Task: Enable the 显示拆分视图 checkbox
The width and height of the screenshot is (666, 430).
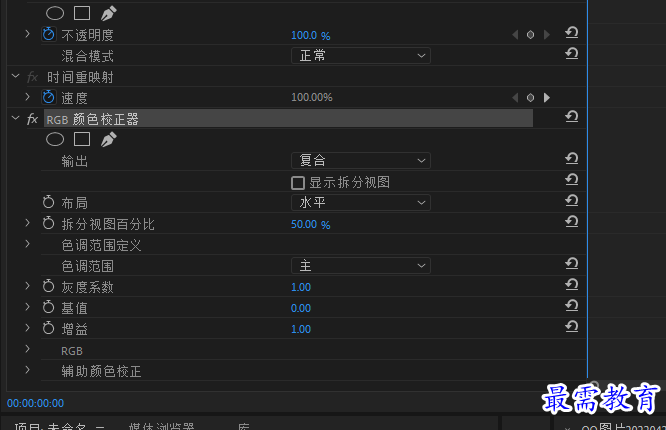Action: coord(298,183)
